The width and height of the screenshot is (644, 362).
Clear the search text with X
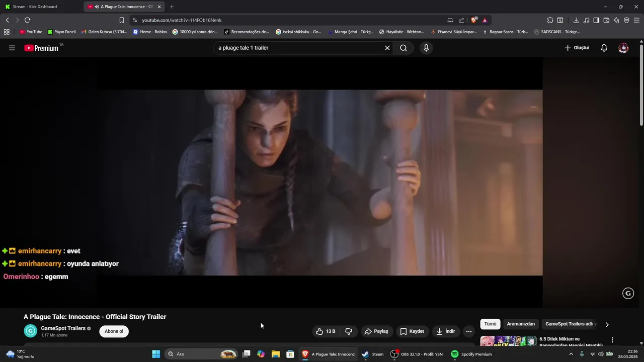[387, 48]
